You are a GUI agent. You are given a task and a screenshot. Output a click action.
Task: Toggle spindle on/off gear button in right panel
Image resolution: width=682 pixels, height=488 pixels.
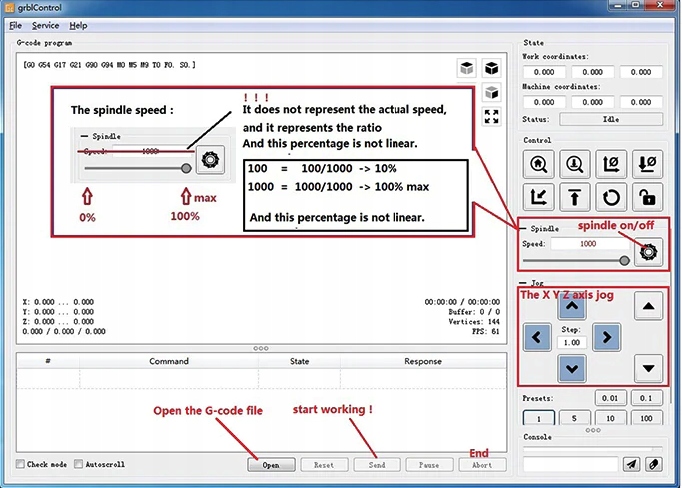tap(650, 252)
